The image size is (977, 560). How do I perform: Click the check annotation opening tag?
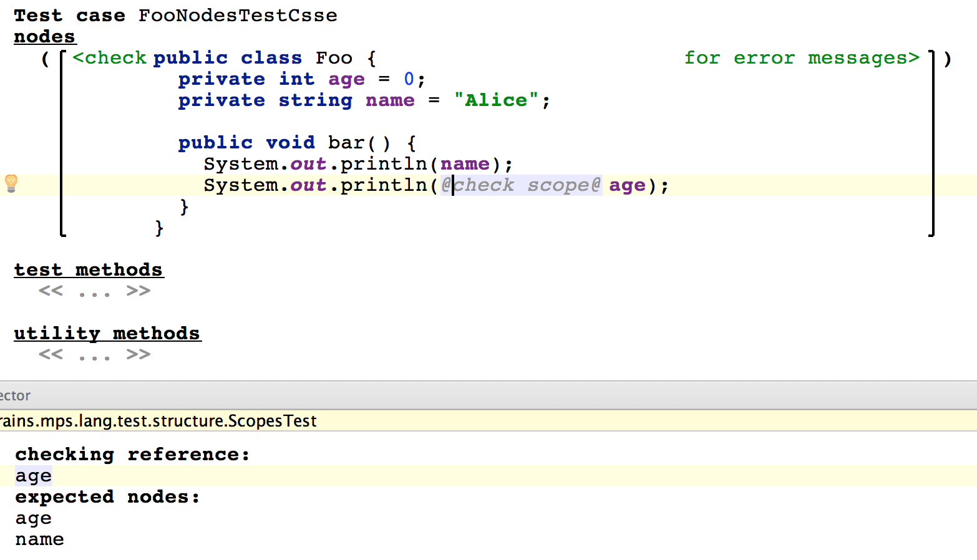109,58
